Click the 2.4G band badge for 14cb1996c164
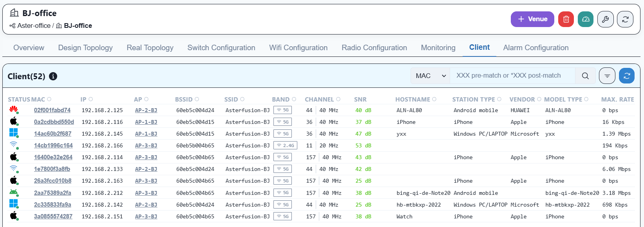 tap(285, 145)
